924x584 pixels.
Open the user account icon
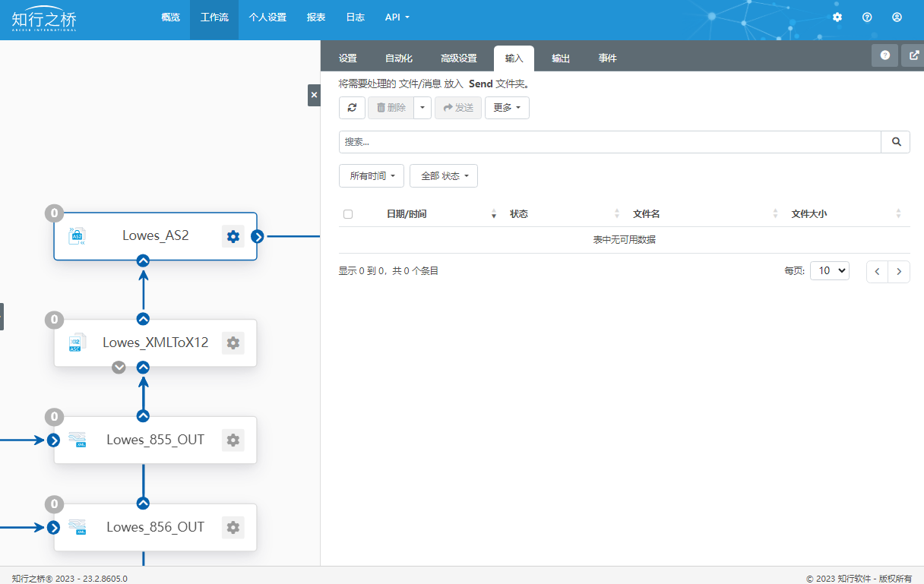[897, 17]
